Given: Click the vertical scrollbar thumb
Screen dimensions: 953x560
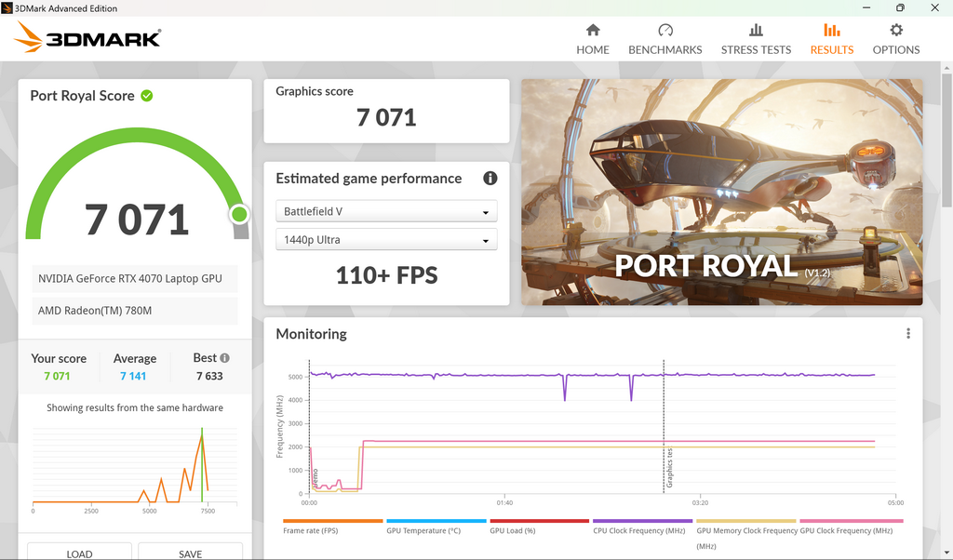Looking at the screenshot, I should (x=946, y=140).
